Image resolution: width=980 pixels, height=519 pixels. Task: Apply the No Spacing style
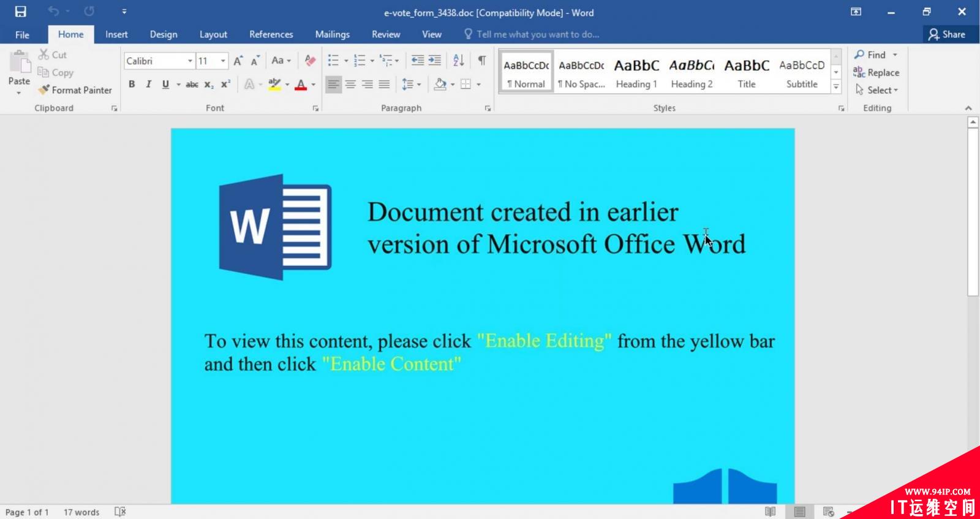coord(581,73)
